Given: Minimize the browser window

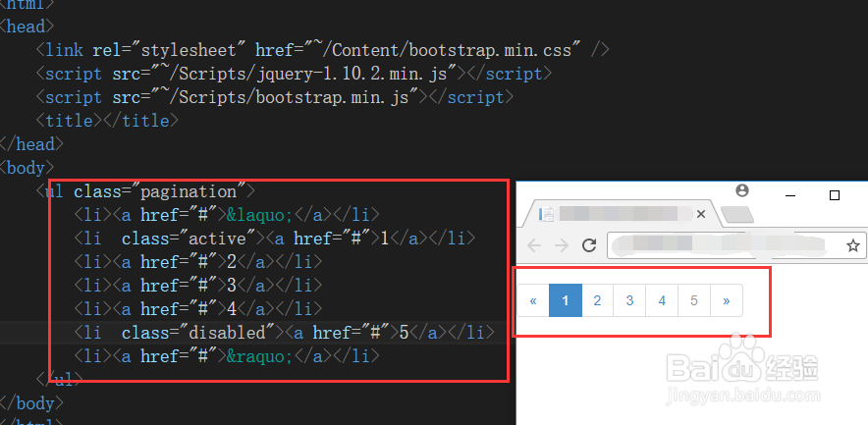Looking at the screenshot, I should pos(790,195).
